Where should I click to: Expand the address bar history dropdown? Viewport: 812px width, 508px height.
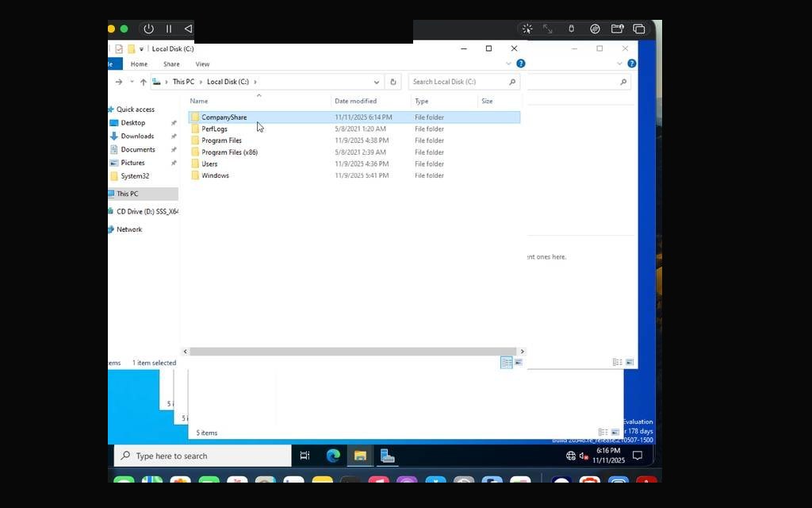pyautogui.click(x=377, y=82)
